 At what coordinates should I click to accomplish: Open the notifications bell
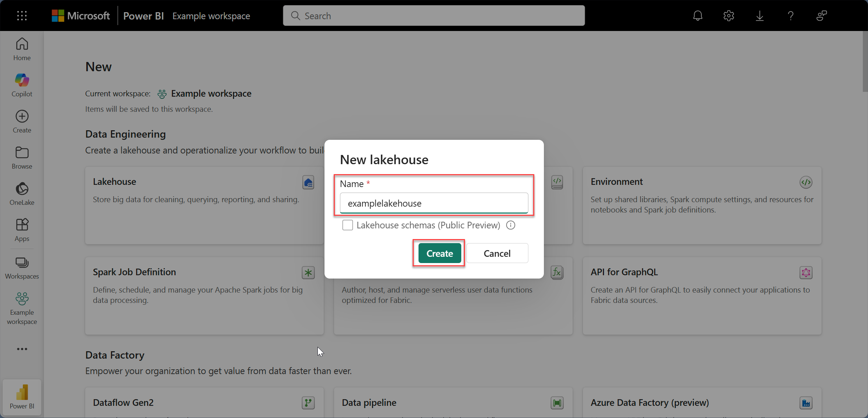pyautogui.click(x=698, y=16)
